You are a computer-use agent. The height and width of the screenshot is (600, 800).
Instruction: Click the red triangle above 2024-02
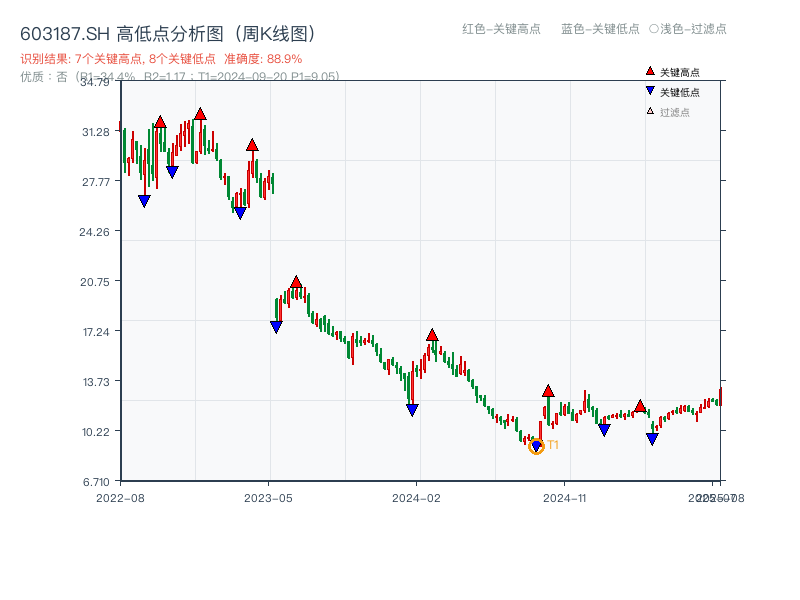[432, 335]
